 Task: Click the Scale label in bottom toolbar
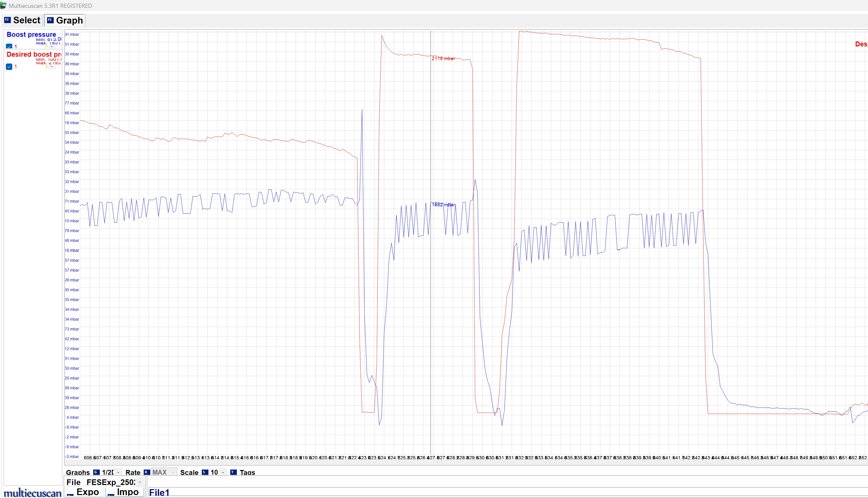[x=189, y=472]
